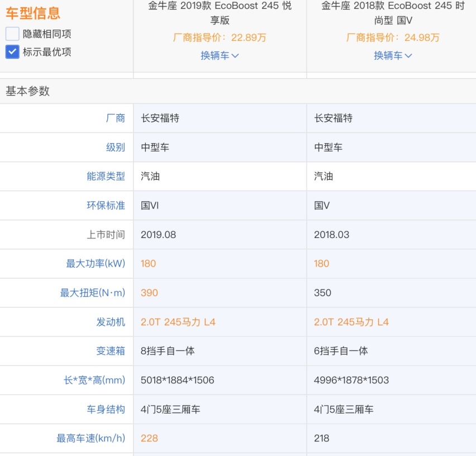Click the 最高车速(km/h) parameter label
The image size is (476, 456).
click(91, 438)
